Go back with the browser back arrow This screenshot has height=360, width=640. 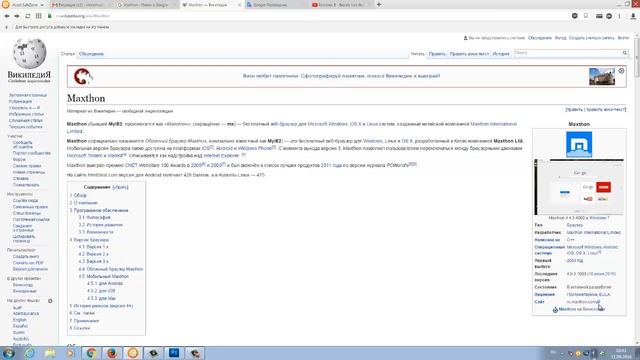[x=7, y=16]
